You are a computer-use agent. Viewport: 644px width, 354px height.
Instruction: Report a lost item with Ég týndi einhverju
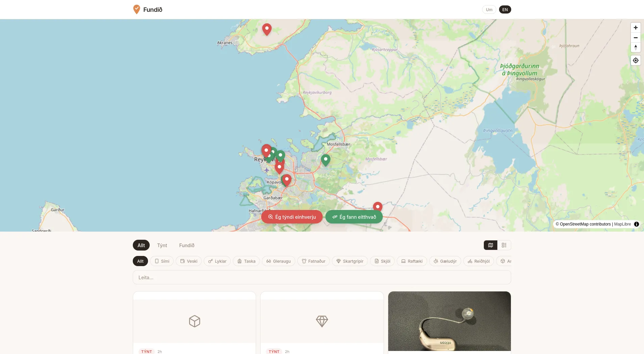pos(292,217)
